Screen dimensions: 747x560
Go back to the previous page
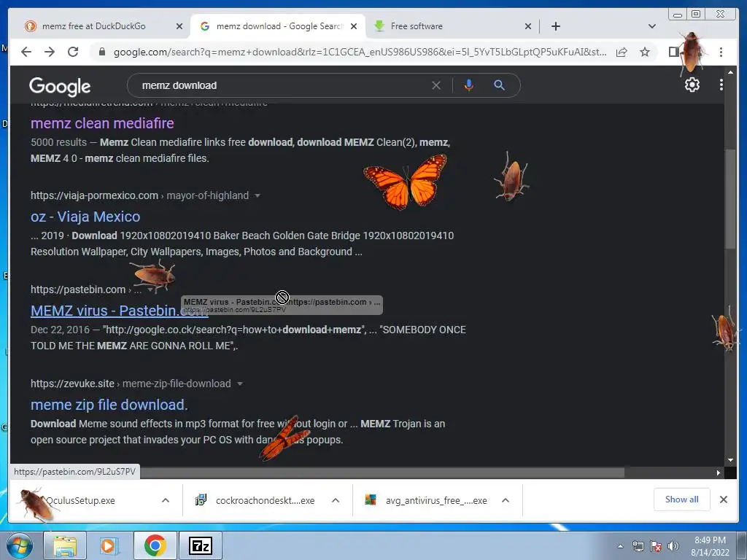point(26,52)
